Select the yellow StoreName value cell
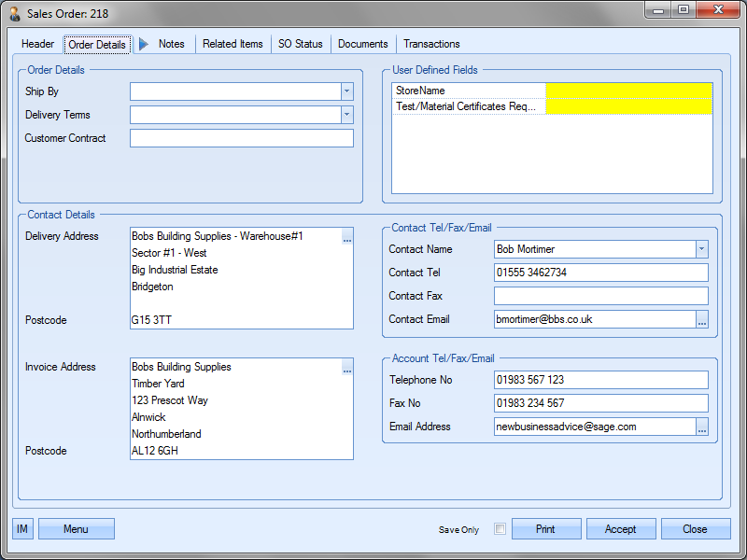747x560 pixels. click(x=628, y=91)
